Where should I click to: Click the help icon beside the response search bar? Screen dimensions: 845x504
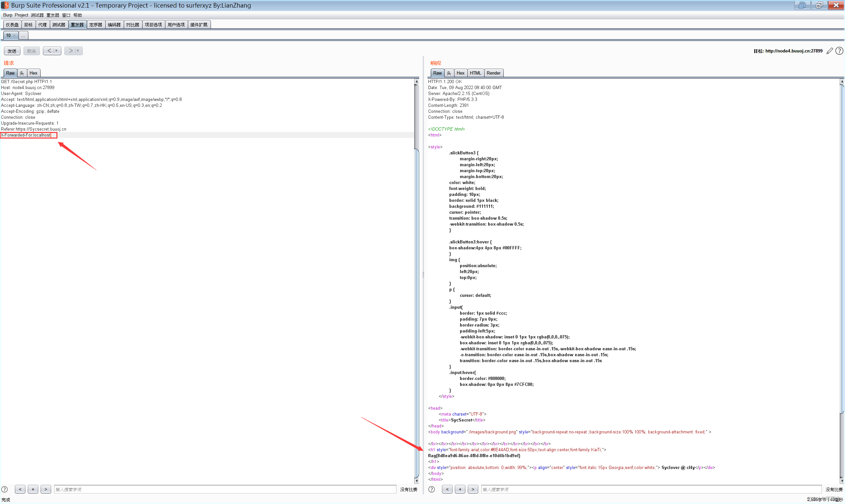431,489
